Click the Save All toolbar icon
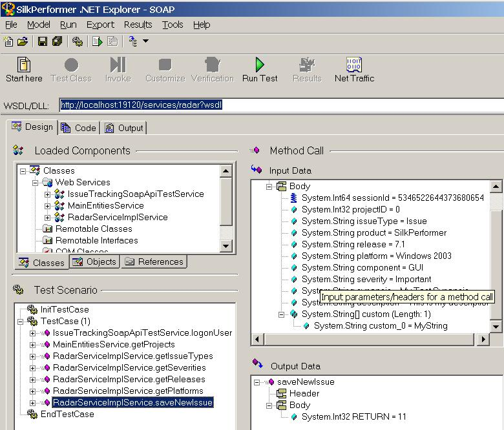The image size is (504, 430). click(58, 41)
